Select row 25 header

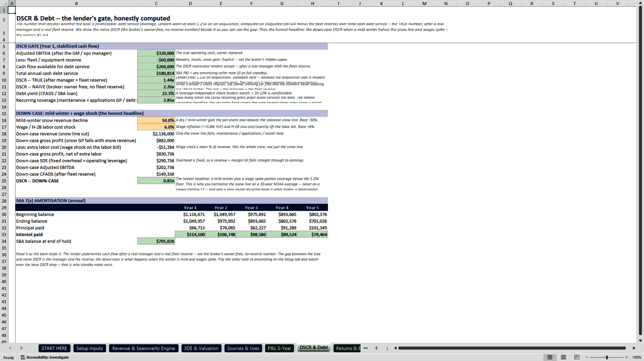pyautogui.click(x=4, y=181)
